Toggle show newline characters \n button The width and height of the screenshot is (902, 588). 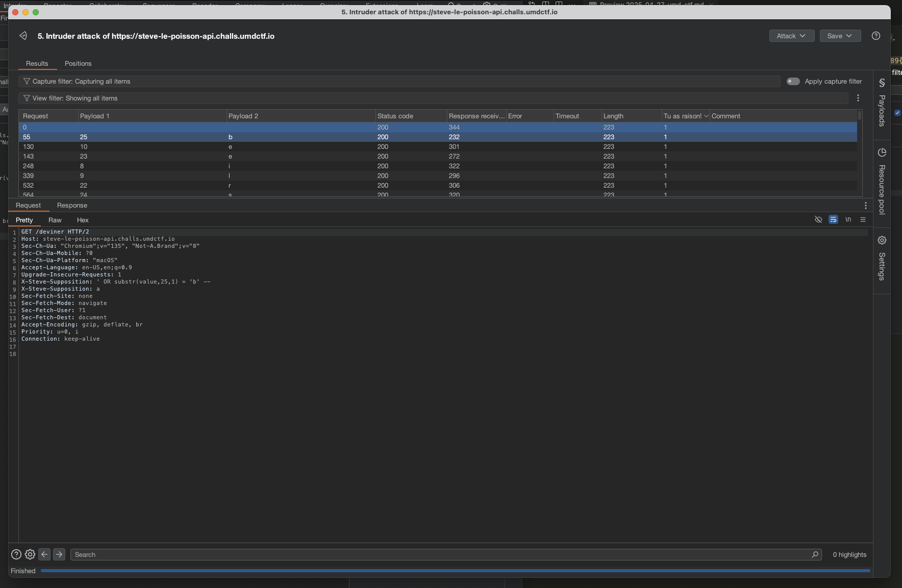tap(848, 220)
